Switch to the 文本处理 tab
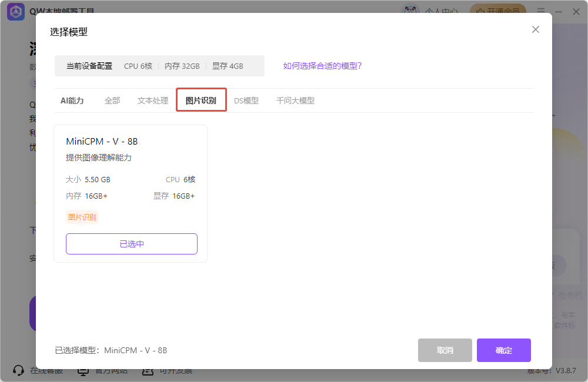The image size is (588, 382). coord(153,100)
